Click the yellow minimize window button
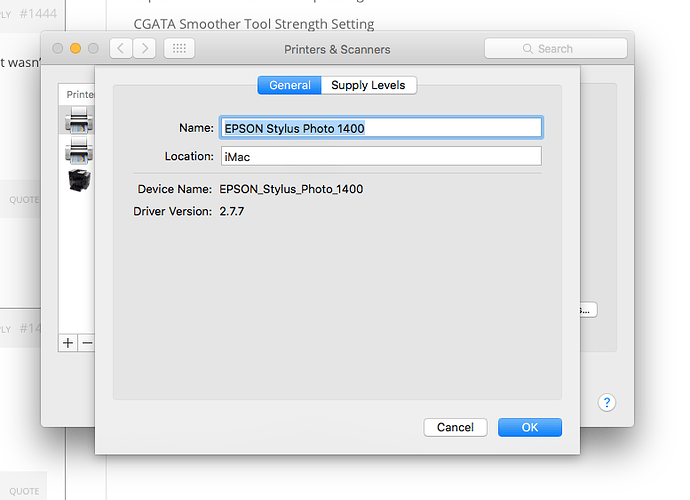 point(75,48)
